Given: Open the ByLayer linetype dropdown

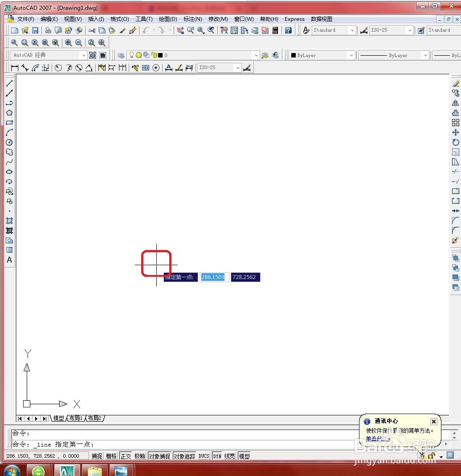Looking at the screenshot, I should coord(425,55).
